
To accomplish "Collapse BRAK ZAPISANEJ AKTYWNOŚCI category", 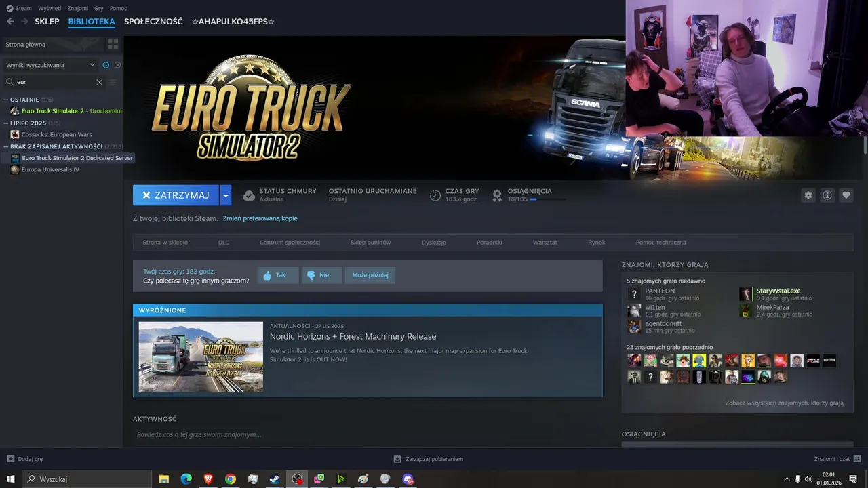I will (6, 146).
